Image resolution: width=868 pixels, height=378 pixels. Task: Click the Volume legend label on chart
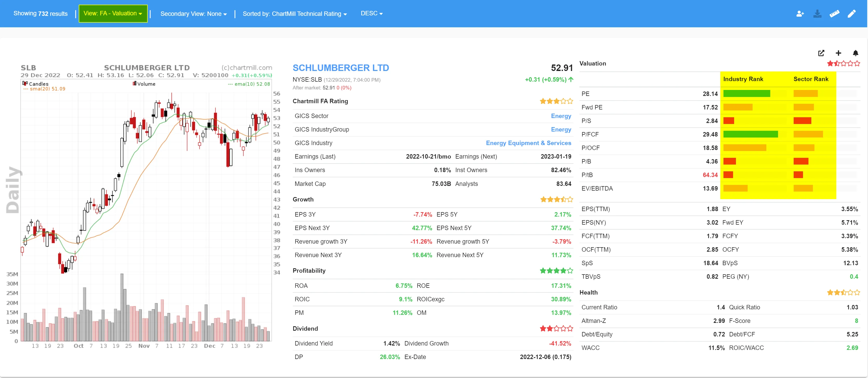click(x=146, y=84)
